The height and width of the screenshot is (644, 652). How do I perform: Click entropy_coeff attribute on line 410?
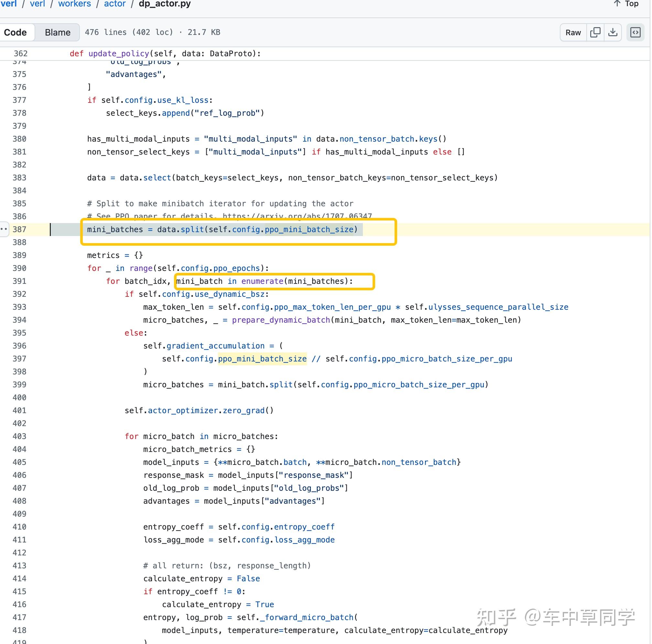coord(304,527)
